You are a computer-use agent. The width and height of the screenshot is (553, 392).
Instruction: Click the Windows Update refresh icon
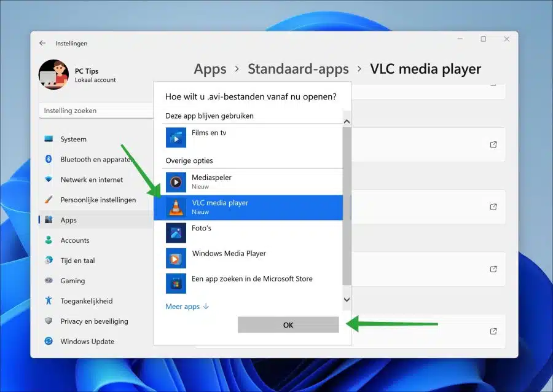pos(49,341)
